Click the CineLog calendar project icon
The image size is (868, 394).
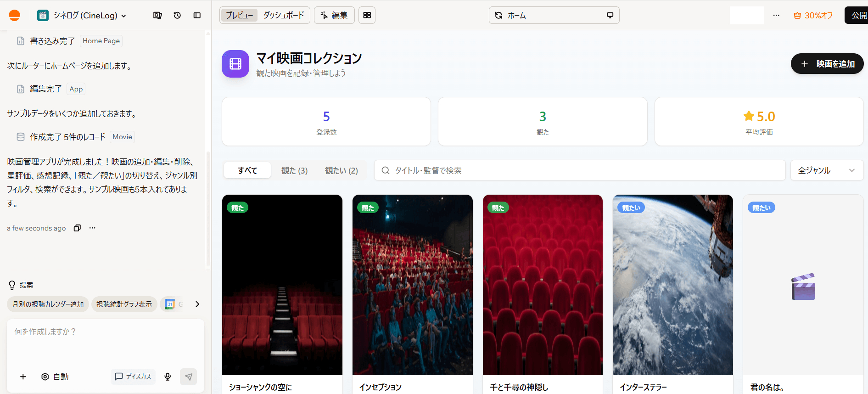[x=43, y=15]
